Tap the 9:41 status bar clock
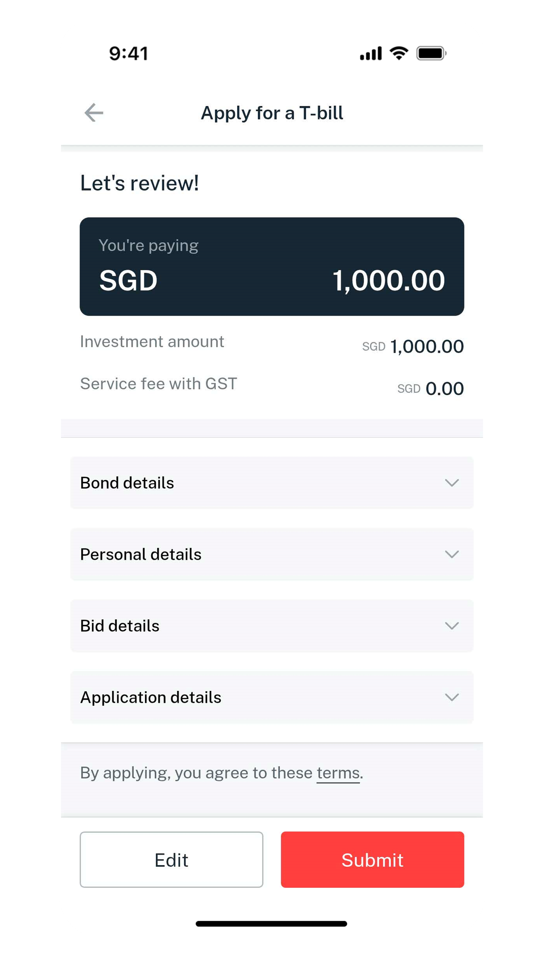Image resolution: width=544 pixels, height=980 pixels. coord(129,53)
